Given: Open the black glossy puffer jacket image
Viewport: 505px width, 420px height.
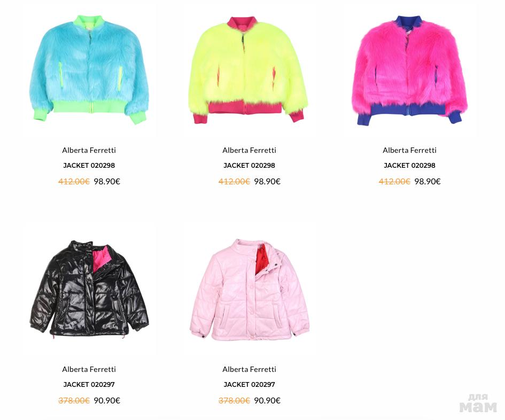Looking at the screenshot, I should (x=89, y=289).
